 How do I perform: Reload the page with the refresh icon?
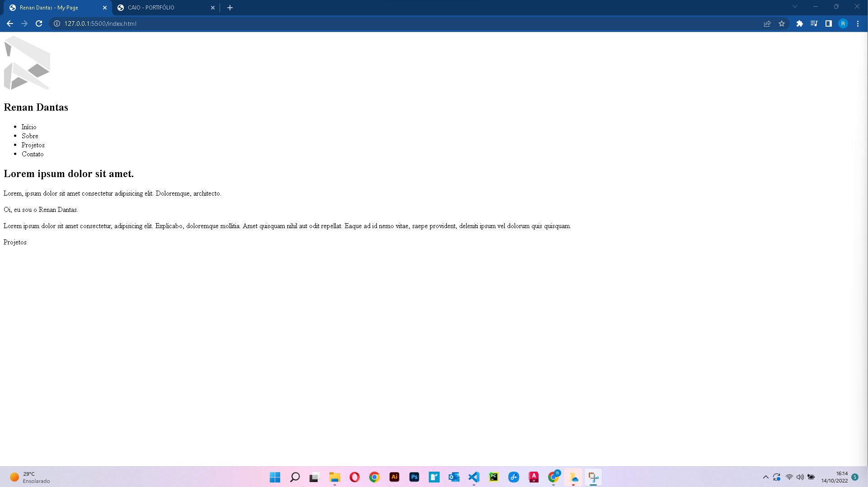[39, 23]
